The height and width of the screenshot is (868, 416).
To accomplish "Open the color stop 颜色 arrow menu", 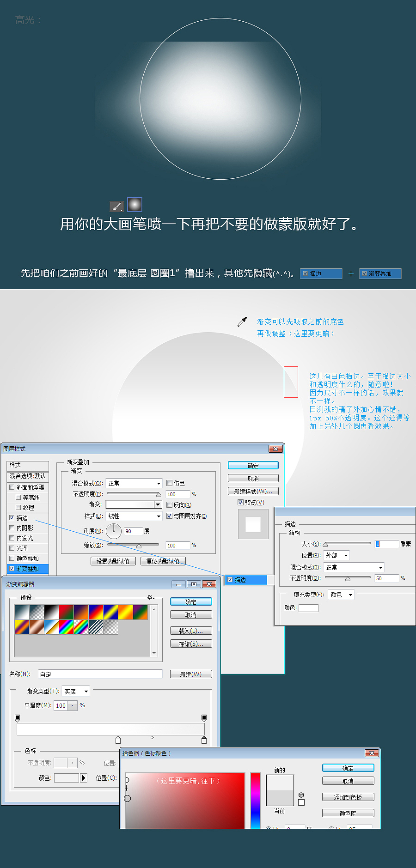I will pos(84,778).
